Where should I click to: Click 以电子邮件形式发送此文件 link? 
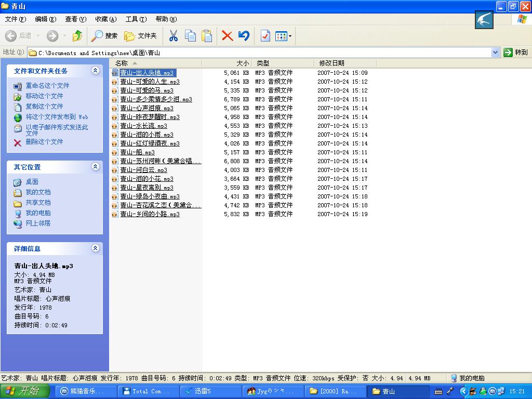click(x=57, y=130)
